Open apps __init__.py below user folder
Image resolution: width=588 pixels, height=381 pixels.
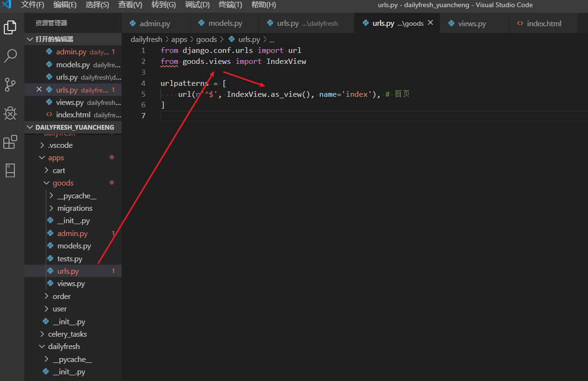click(73, 321)
